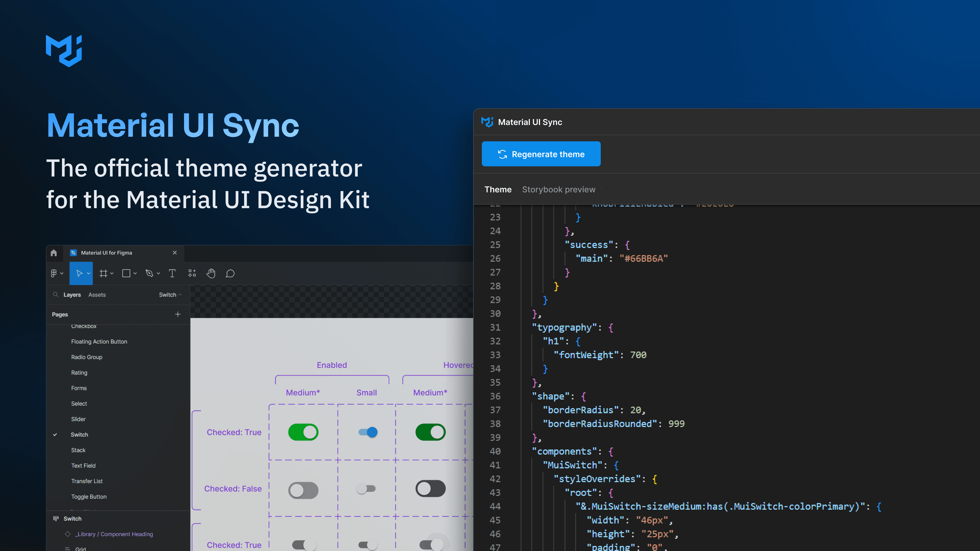Toggle Hovered Medium checked-true green switch
980x551 pixels.
430,432
